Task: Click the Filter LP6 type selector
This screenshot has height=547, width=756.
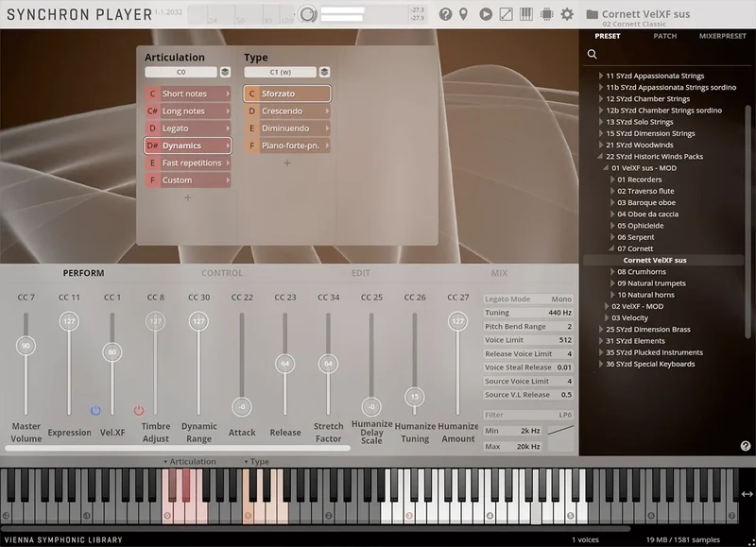Action: point(528,415)
